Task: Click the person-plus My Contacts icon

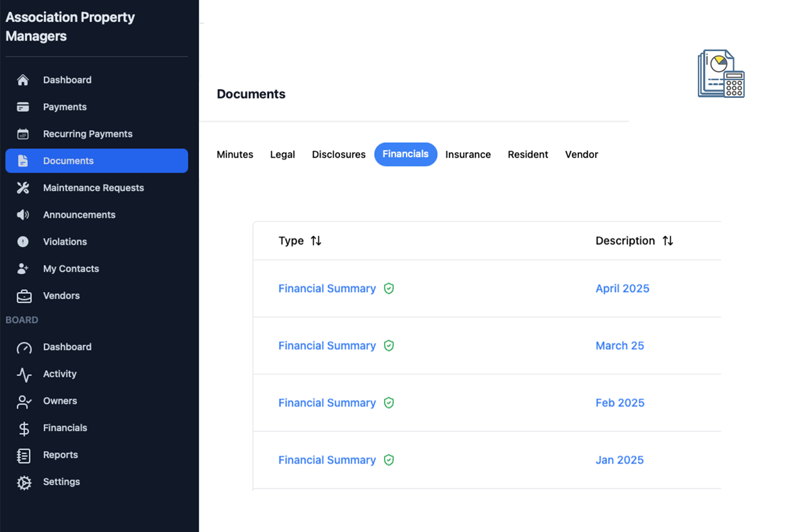Action: click(x=23, y=269)
